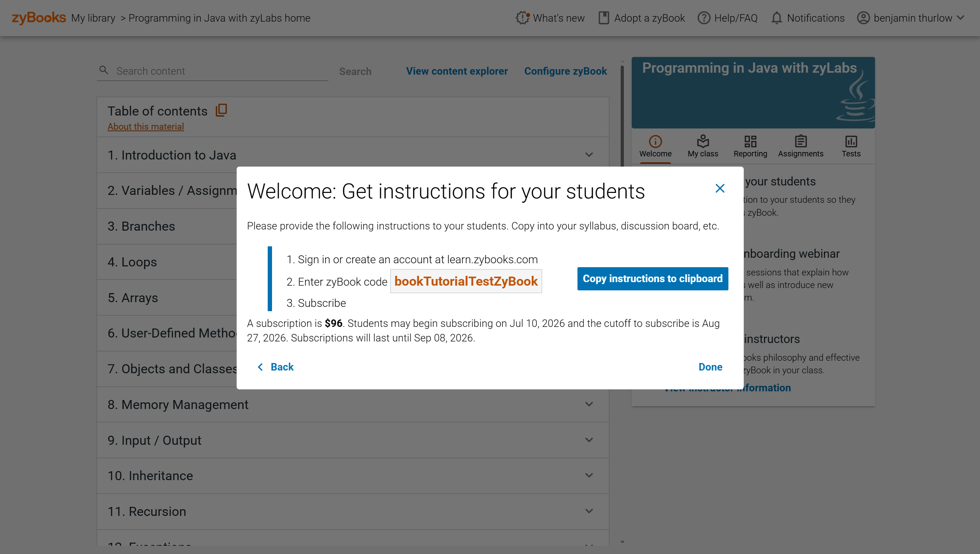Open View content explorer

point(457,71)
